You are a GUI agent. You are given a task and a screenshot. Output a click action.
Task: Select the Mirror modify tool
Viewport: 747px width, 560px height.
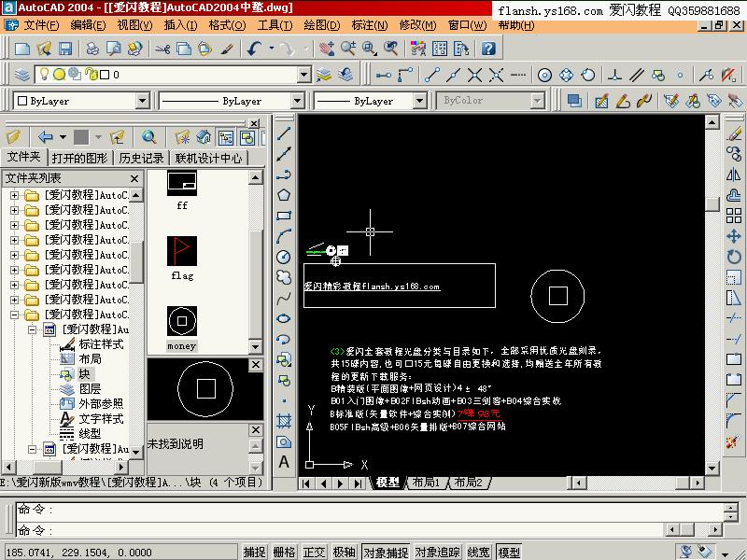734,175
